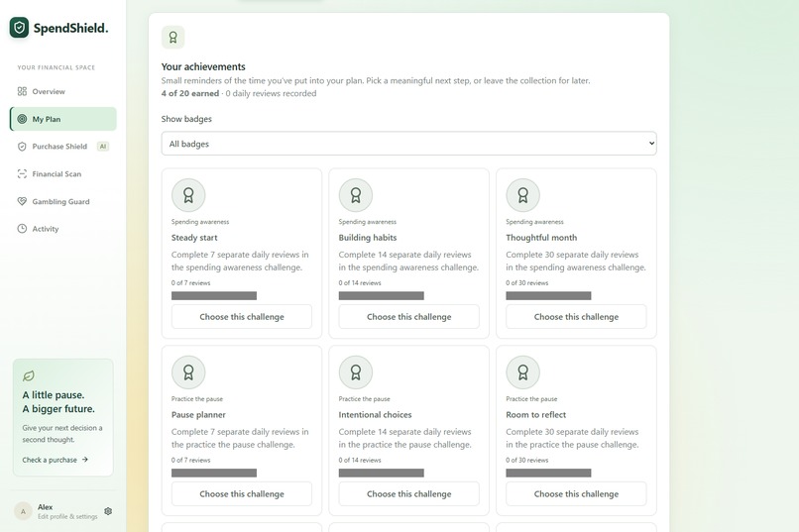The width and height of the screenshot is (799, 532).
Task: Follow the Check a purchase link
Action: (56, 460)
